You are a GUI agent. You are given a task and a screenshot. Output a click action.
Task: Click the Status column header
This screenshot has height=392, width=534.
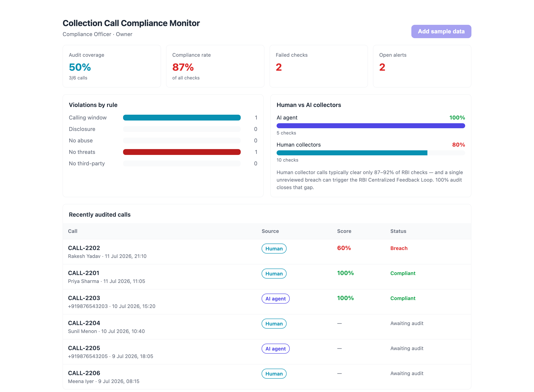(x=398, y=231)
